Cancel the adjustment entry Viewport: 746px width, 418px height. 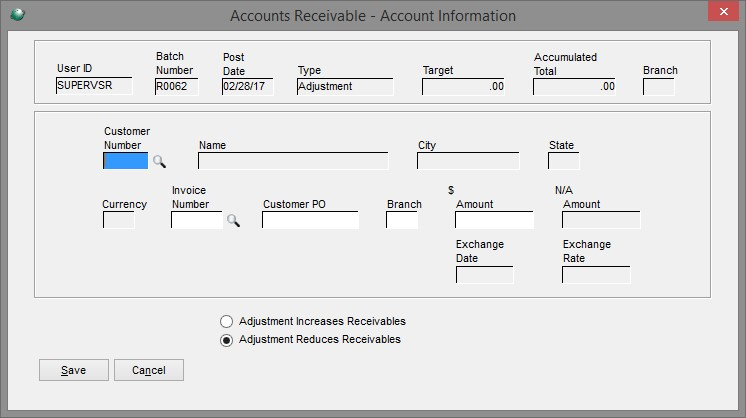pos(149,370)
